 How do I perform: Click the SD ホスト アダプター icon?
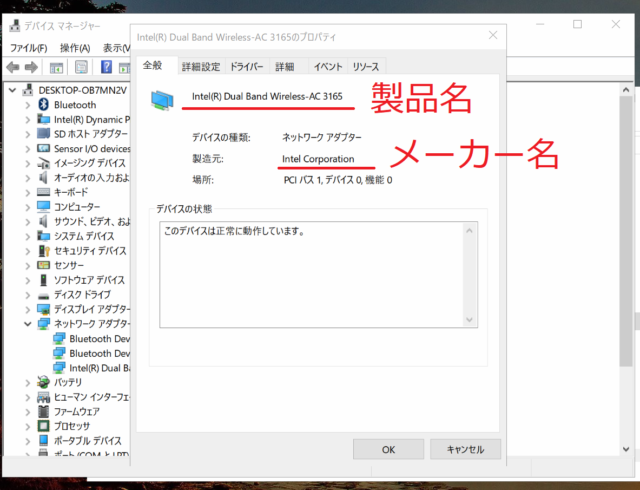click(x=44, y=134)
